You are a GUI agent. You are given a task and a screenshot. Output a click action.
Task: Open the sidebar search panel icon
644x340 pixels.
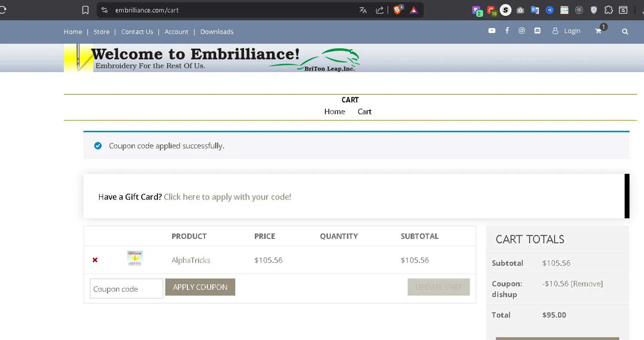click(623, 10)
